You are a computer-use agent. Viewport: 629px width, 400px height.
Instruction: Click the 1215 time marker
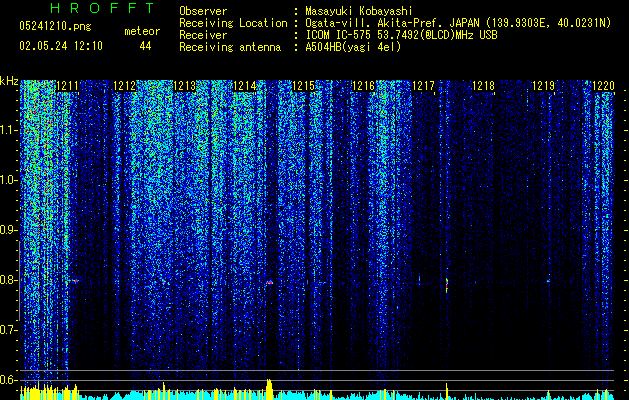click(304, 86)
